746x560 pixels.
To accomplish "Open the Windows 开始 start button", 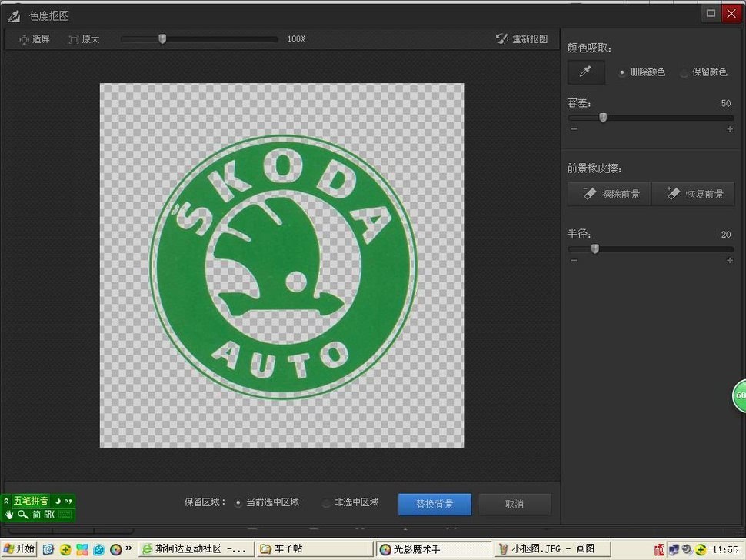I will [x=19, y=548].
